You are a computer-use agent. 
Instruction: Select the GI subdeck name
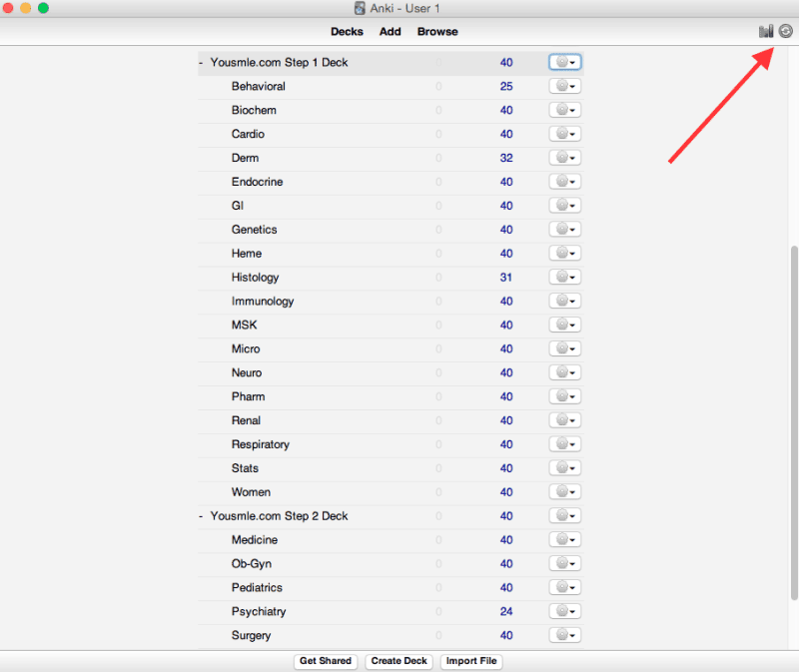pos(238,206)
